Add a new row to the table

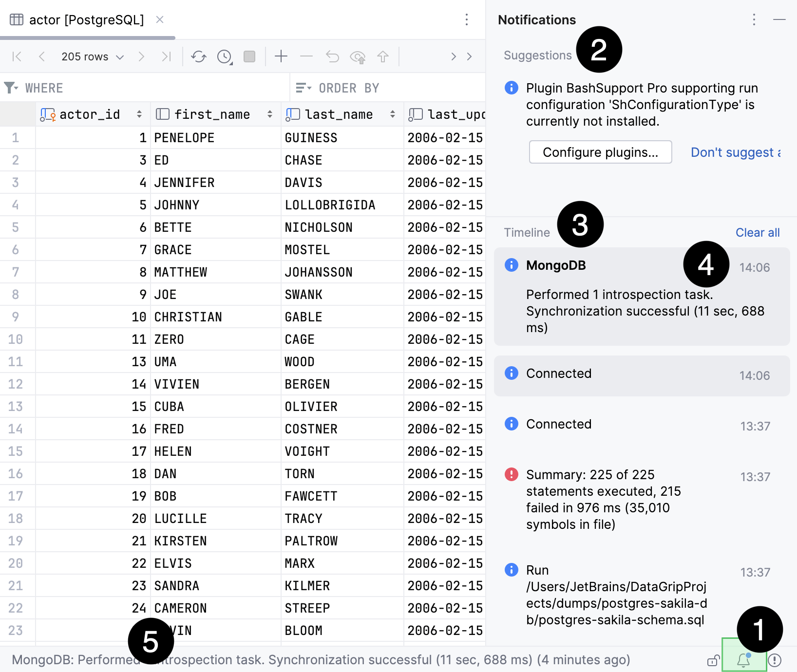tap(281, 56)
